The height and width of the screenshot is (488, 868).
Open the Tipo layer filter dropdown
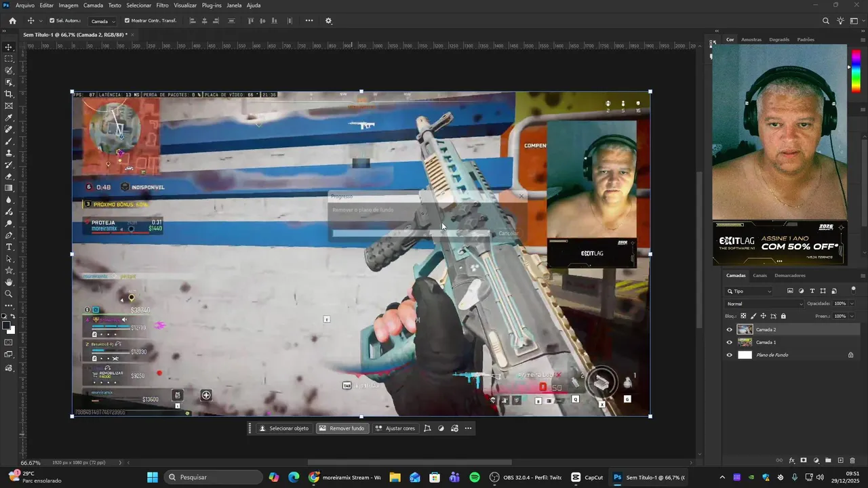point(749,291)
